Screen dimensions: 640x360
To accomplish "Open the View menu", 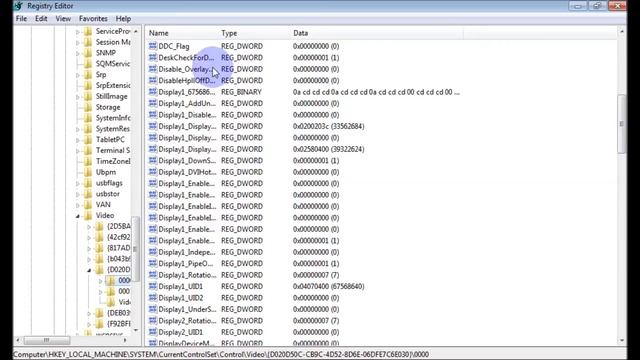I will tap(63, 19).
